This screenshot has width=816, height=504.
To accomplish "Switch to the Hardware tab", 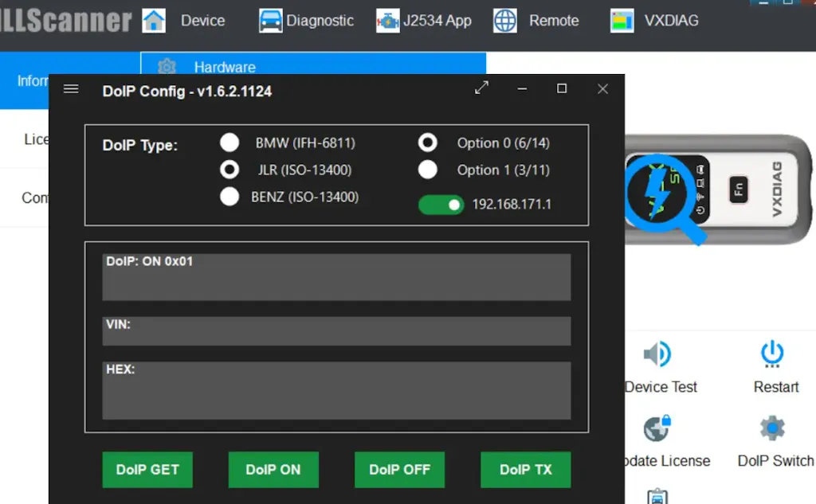I will tap(224, 67).
